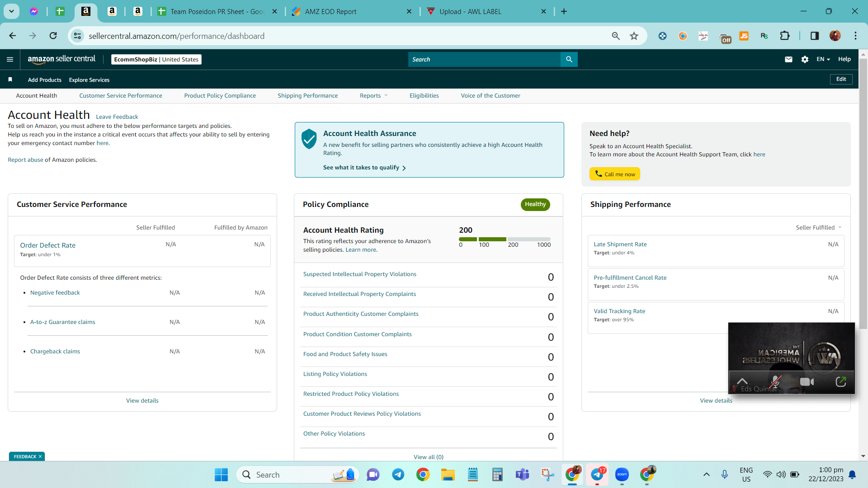Open the Windows Start menu

[221, 474]
